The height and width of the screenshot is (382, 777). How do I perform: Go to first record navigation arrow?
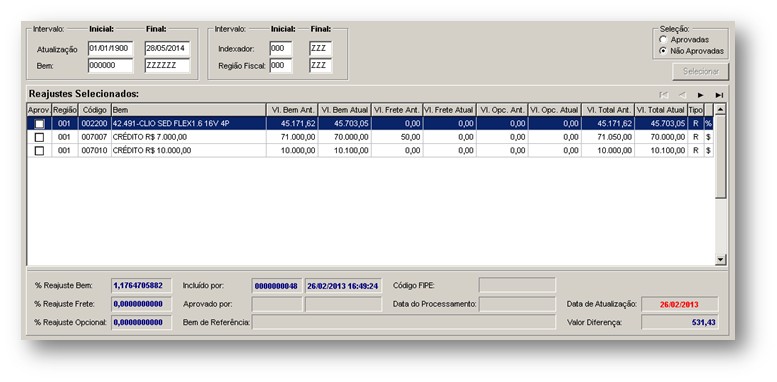point(664,95)
